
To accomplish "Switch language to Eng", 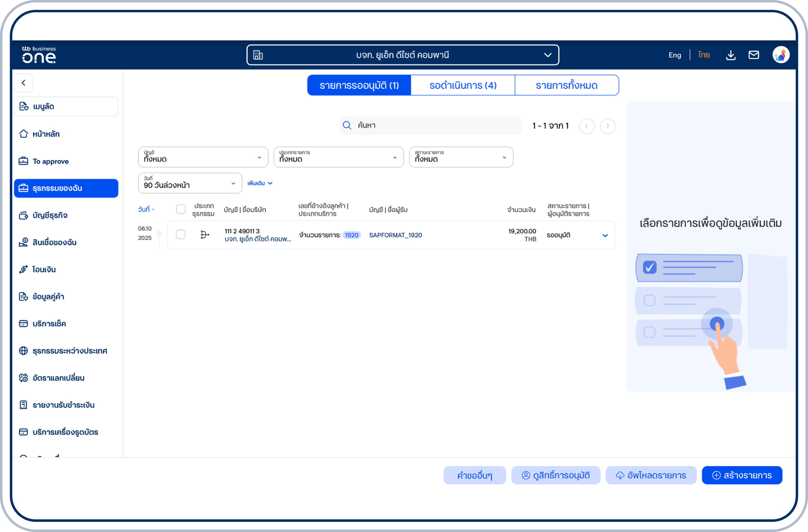I will 675,55.
